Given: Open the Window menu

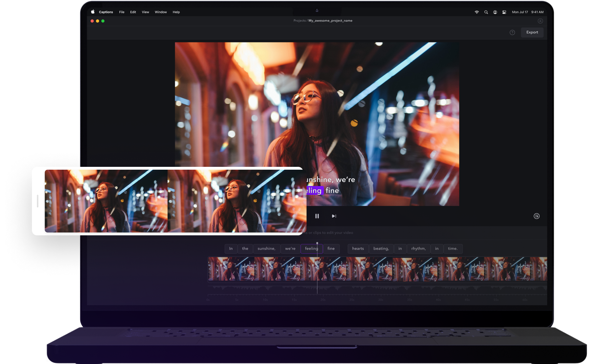Looking at the screenshot, I should point(161,12).
